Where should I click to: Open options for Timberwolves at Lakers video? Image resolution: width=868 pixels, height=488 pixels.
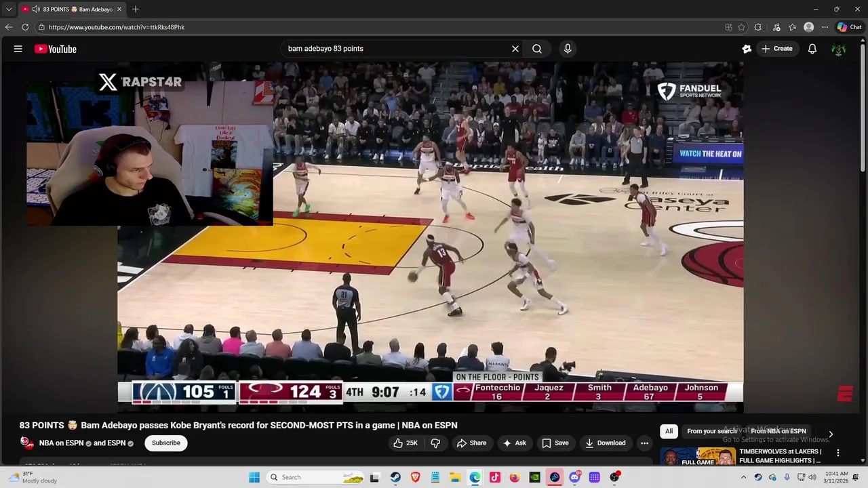point(838,453)
